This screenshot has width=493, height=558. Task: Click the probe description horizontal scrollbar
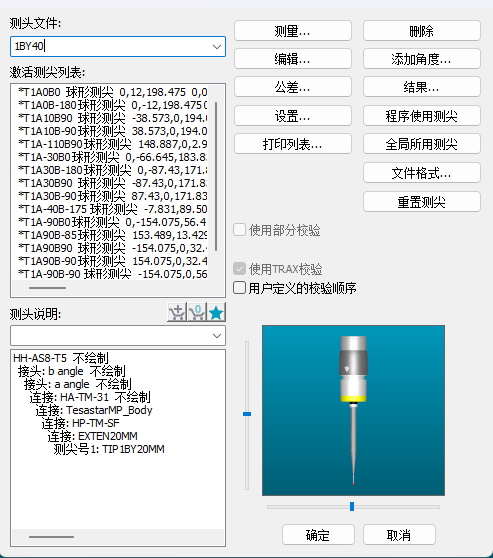pyautogui.click(x=51, y=536)
